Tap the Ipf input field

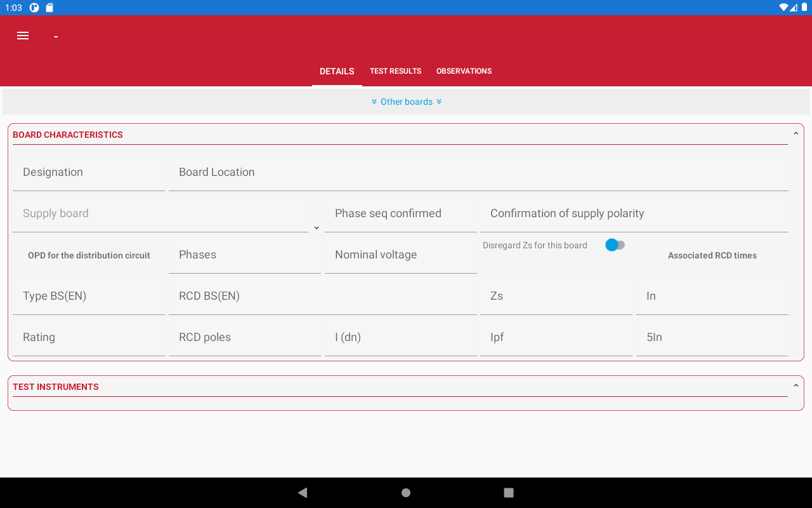coord(556,338)
